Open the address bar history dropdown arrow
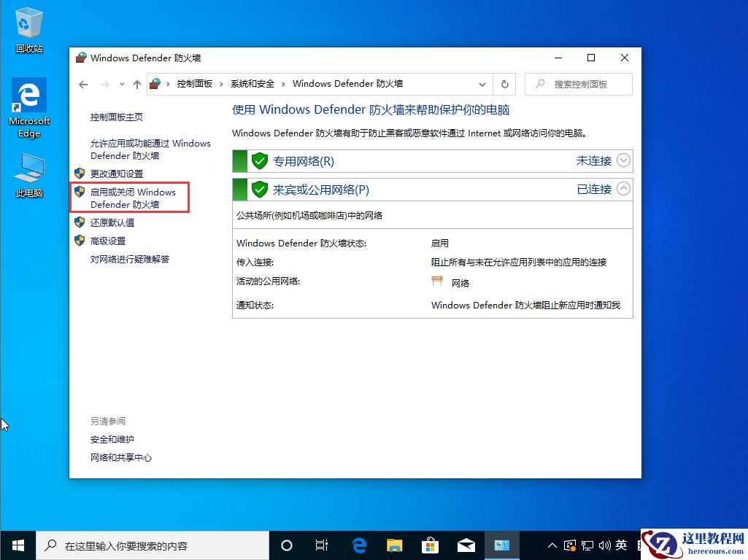 coord(482,84)
